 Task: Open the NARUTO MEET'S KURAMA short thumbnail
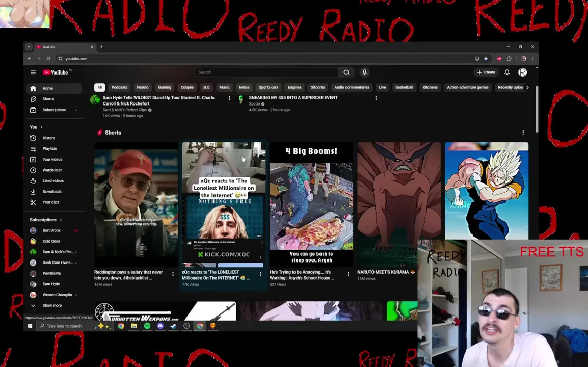pos(399,204)
